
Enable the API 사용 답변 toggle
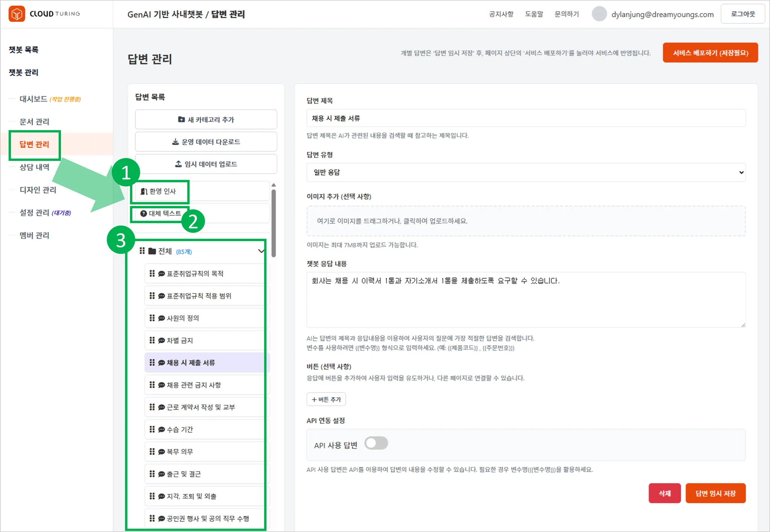pyautogui.click(x=376, y=443)
